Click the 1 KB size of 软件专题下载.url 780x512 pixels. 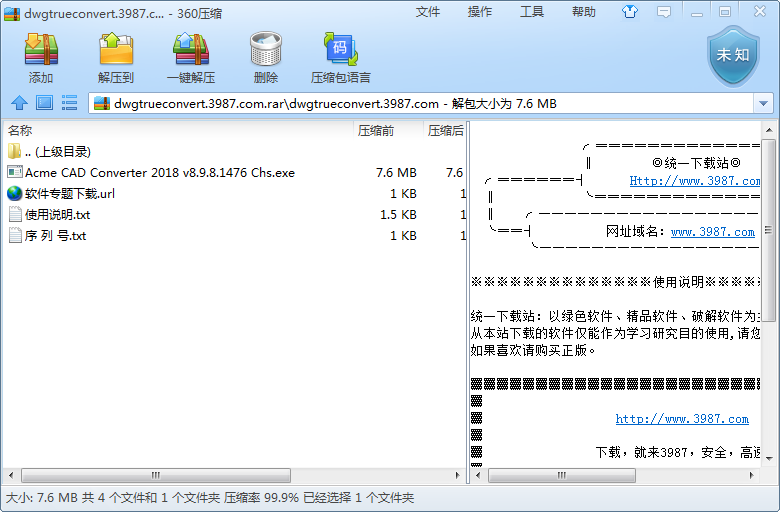403,194
